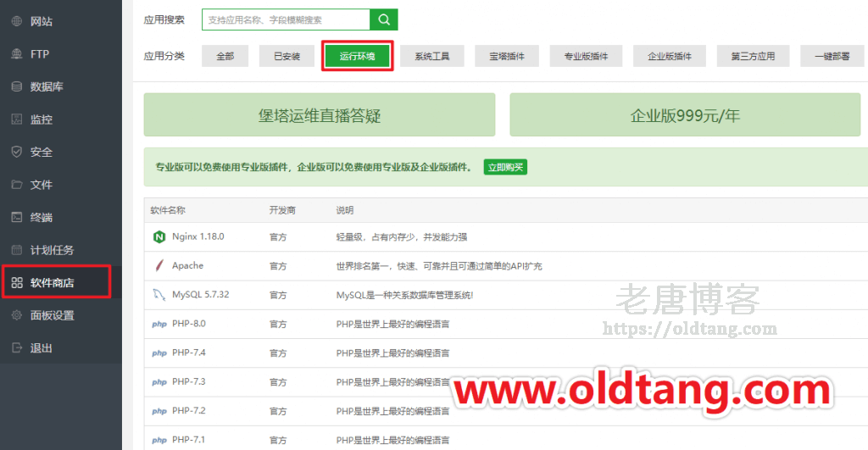The width and height of the screenshot is (868, 450).
Task: Click the Apache feather icon in list
Action: click(x=159, y=265)
